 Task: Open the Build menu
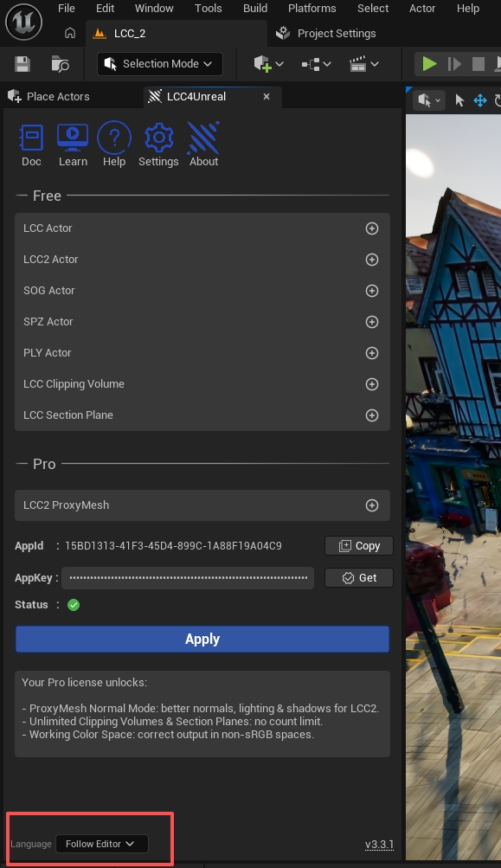point(255,9)
